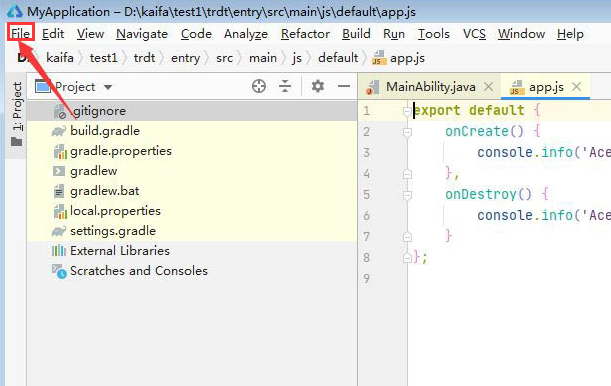Click the kaifa breadcrumb

coord(60,58)
